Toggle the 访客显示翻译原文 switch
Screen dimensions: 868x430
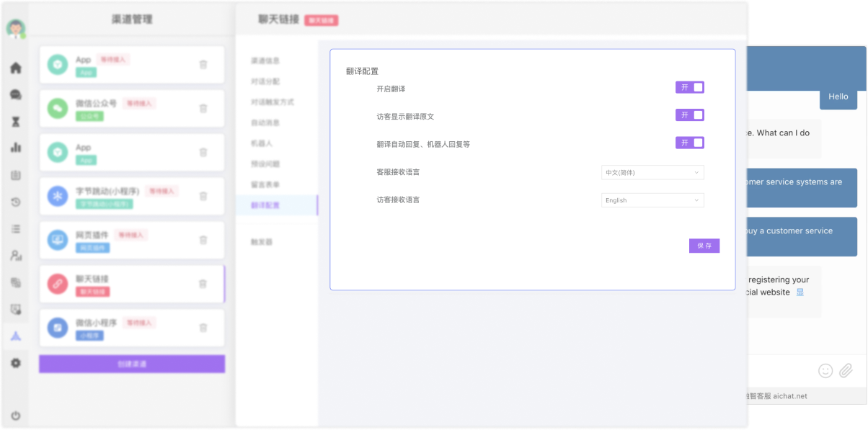click(x=689, y=115)
